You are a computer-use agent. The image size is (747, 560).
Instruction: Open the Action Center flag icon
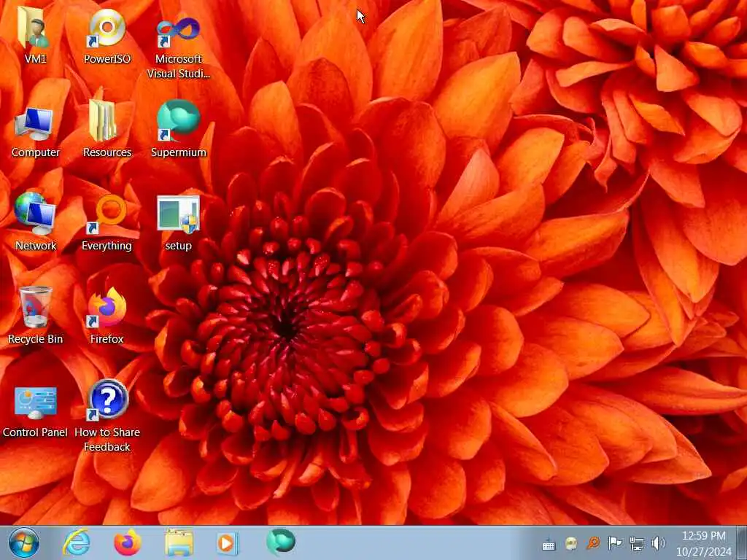[614, 542]
